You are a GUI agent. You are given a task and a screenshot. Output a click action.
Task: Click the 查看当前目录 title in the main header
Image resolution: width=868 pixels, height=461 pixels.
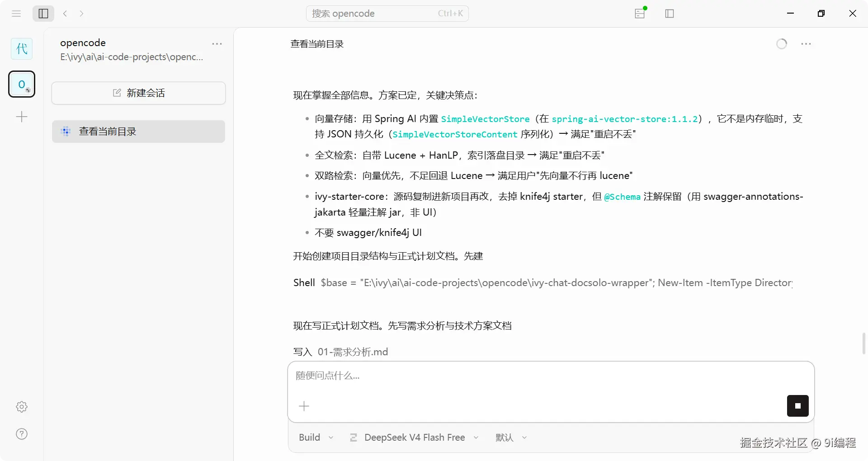click(317, 44)
